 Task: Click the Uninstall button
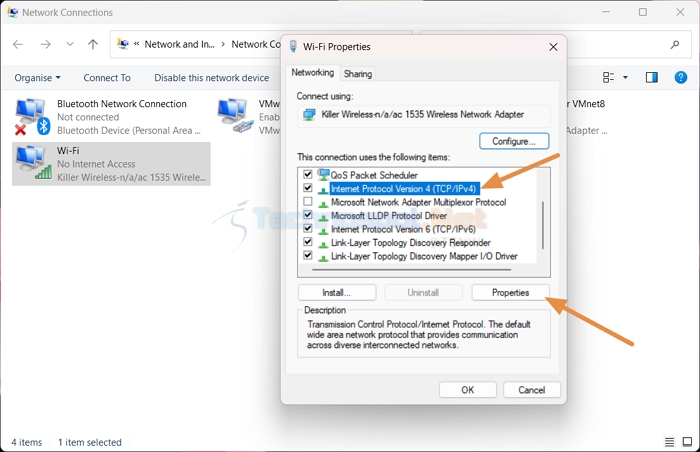(x=423, y=293)
